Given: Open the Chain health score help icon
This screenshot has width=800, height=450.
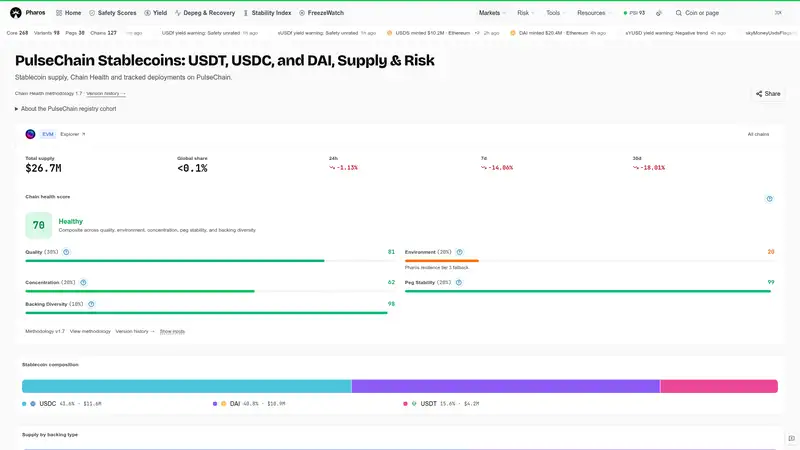Looking at the screenshot, I should (769, 198).
